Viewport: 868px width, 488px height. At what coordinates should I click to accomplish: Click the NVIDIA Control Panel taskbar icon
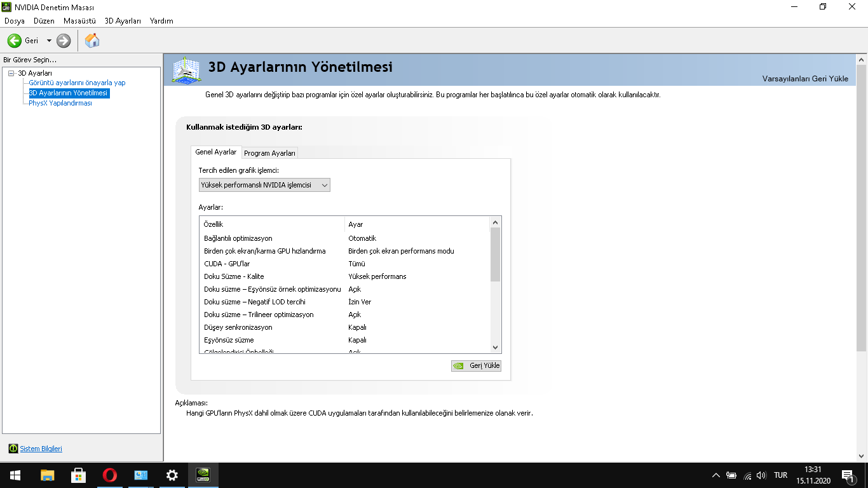click(x=203, y=475)
